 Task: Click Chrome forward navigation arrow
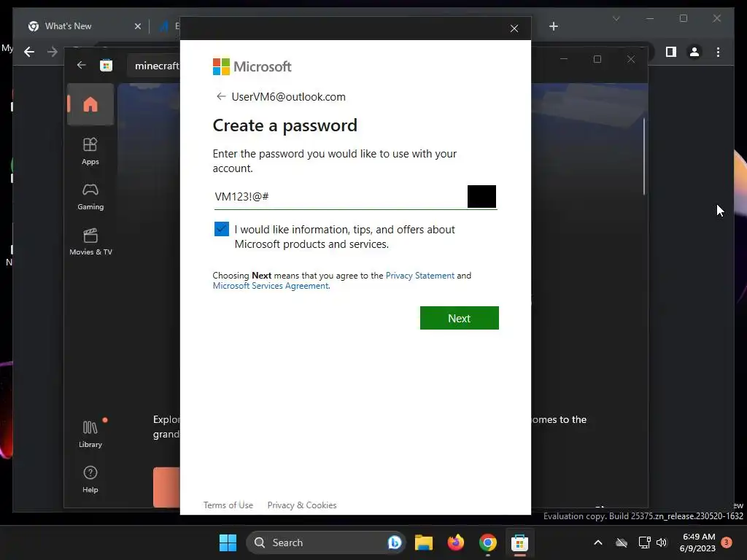pos(52,52)
